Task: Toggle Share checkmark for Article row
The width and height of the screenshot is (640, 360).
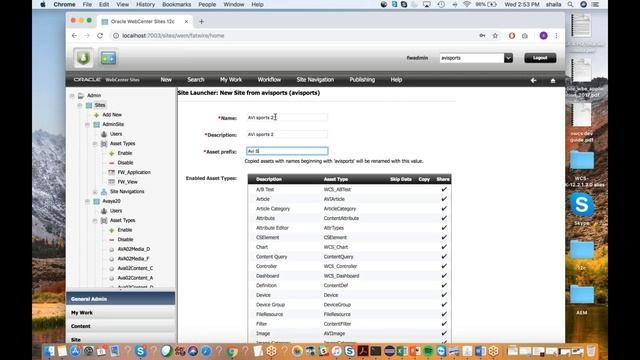Action: click(444, 199)
